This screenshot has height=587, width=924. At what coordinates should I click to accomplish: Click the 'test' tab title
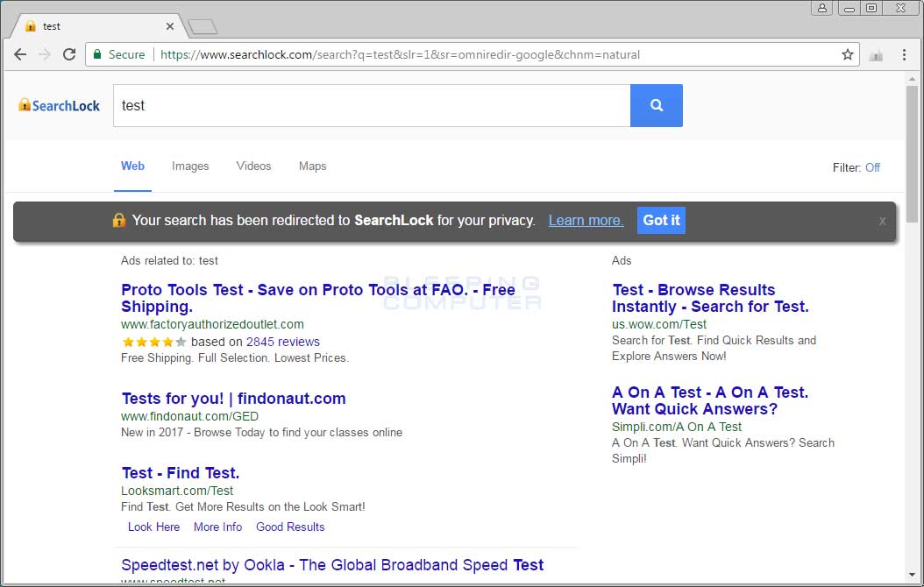(x=51, y=26)
